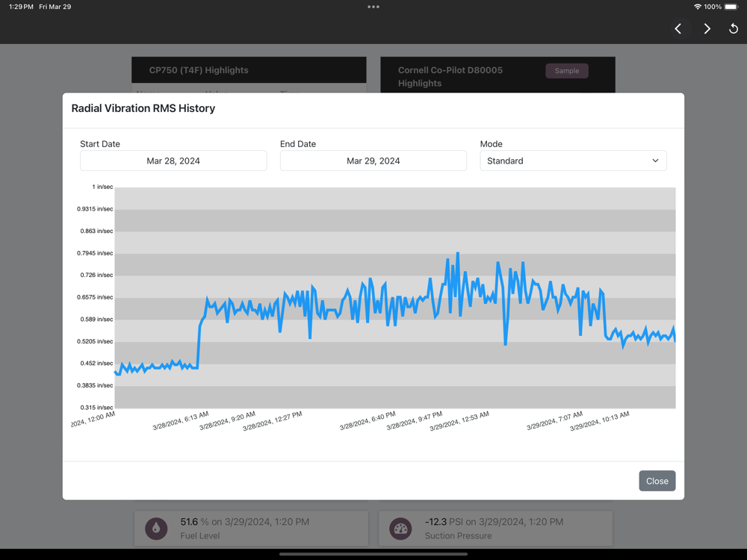Click the 1:29 PM clock in status bar
Screen dimensions: 747x560
pyautogui.click(x=21, y=7)
